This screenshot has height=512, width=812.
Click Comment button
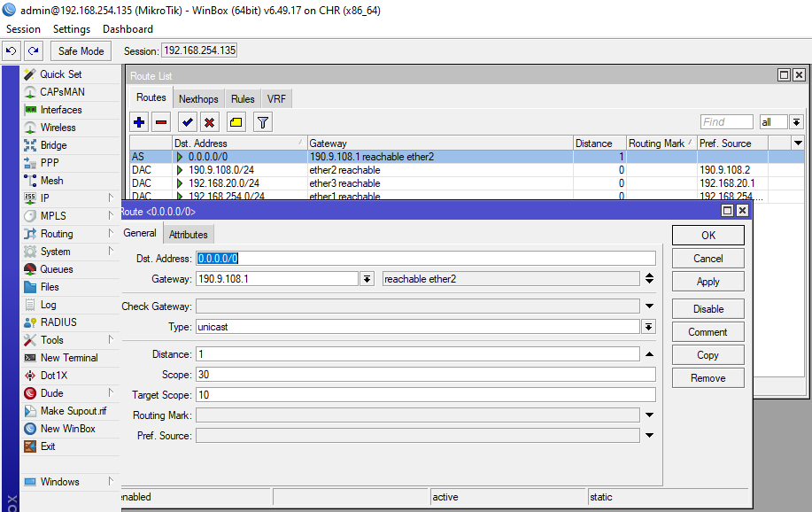[708, 332]
